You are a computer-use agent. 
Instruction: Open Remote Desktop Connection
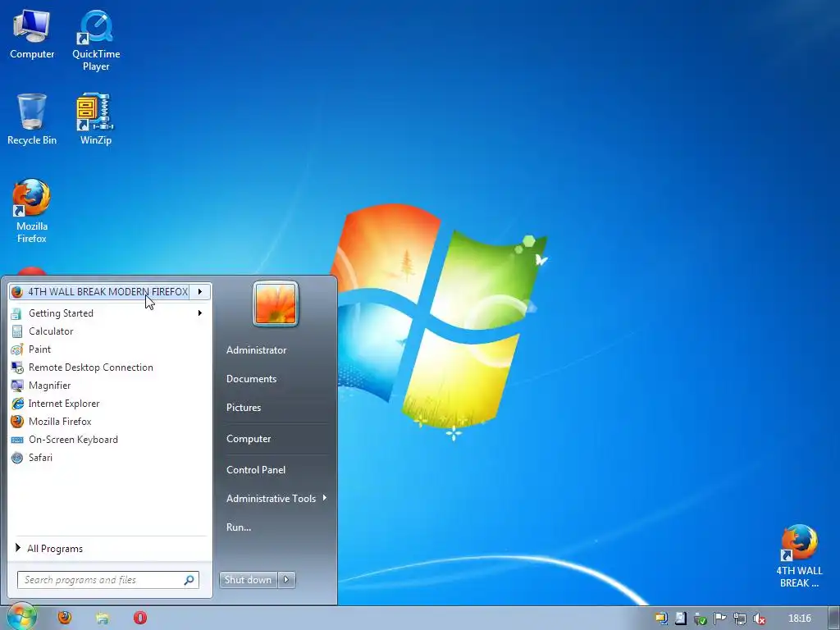click(107, 367)
